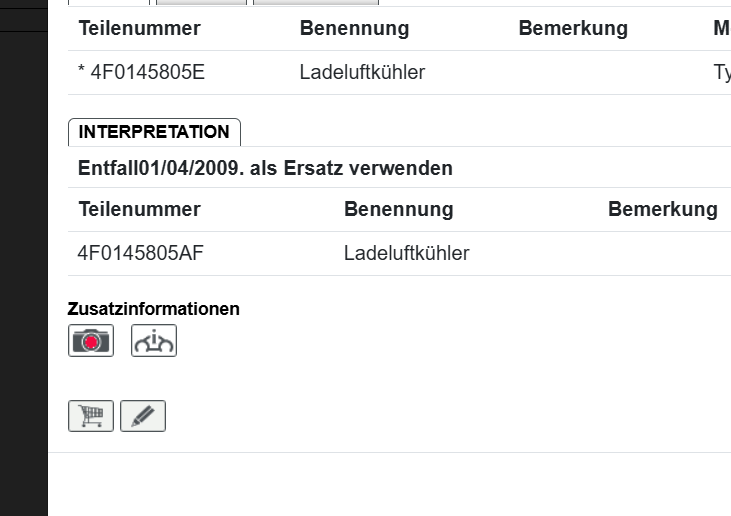The image size is (731, 516).
Task: Click the Zusatzinformationen label
Action: click(x=154, y=309)
